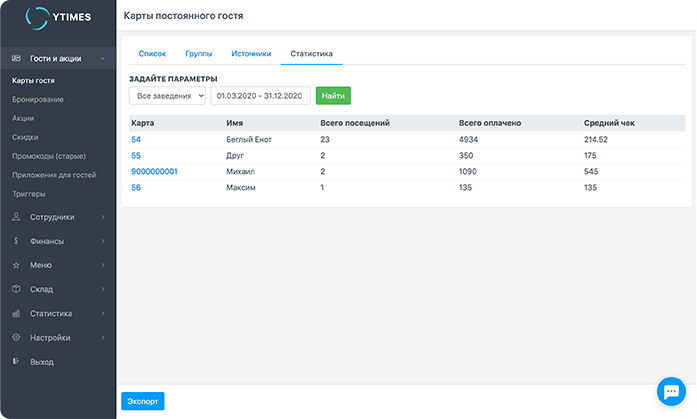The height and width of the screenshot is (419, 697).
Task: Click the Гости и акции sidebar icon
Action: tap(16, 59)
